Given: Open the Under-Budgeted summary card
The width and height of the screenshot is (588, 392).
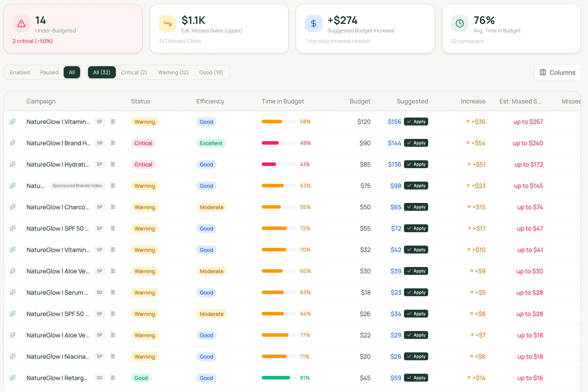Looking at the screenshot, I should point(73,29).
